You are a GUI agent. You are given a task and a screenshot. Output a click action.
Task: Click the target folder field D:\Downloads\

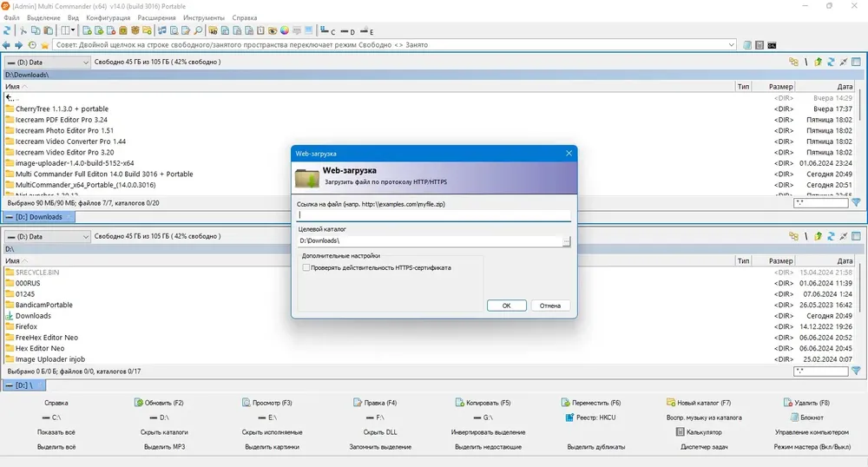point(430,240)
